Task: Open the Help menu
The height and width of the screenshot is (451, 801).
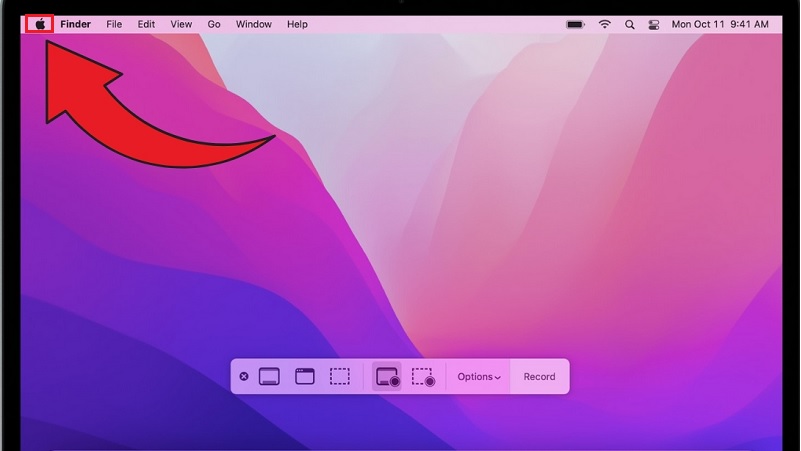Action: 297,24
